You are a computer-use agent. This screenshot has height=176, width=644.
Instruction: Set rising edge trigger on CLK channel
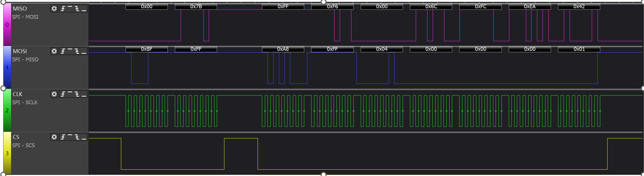(63, 94)
